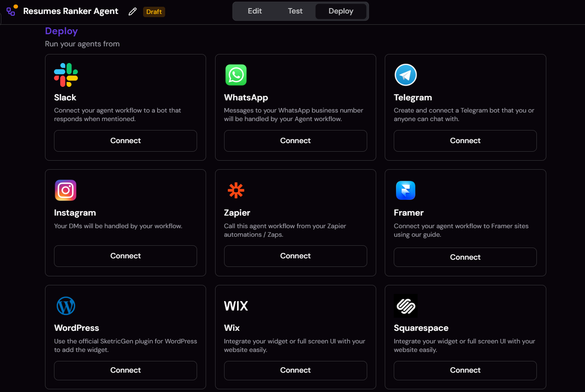Screen dimensions: 585x392
Task: Connect the agent to Instagram
Action: point(126,256)
